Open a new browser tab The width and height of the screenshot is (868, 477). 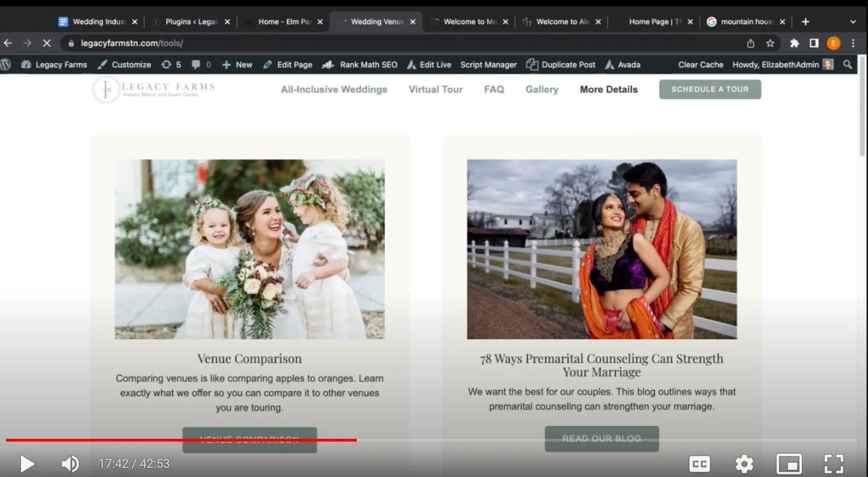(806, 22)
